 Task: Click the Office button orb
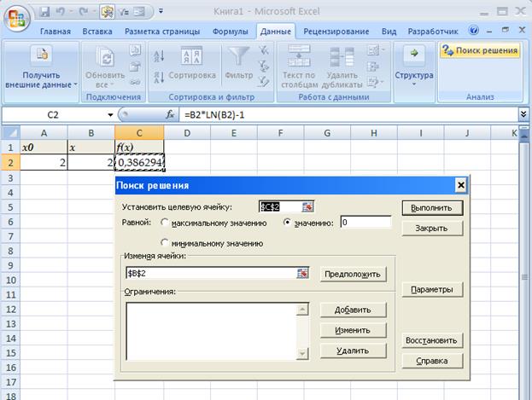coord(16,18)
